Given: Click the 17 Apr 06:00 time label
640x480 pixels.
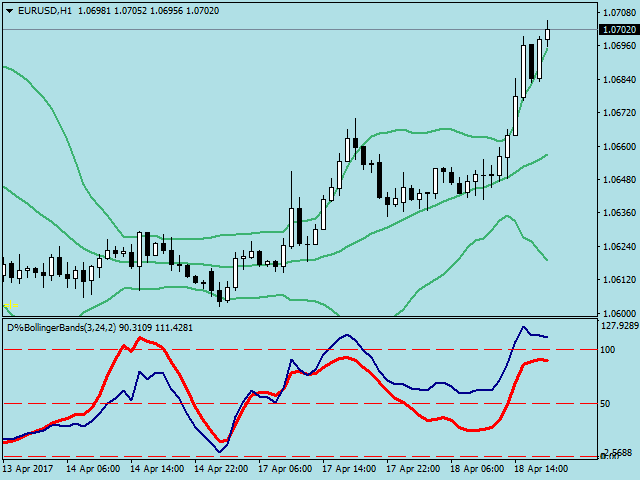Looking at the screenshot, I should [285, 468].
